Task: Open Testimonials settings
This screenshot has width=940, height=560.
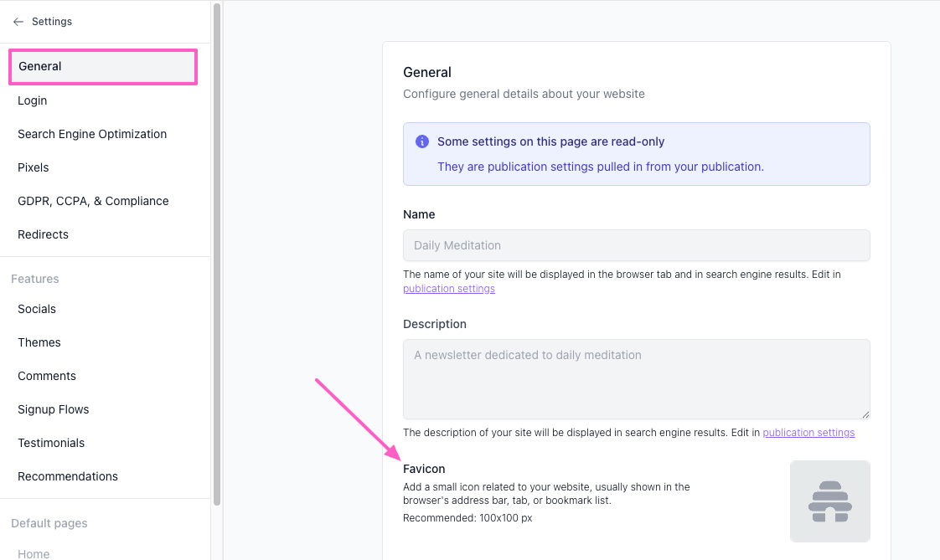Action: coord(51,443)
